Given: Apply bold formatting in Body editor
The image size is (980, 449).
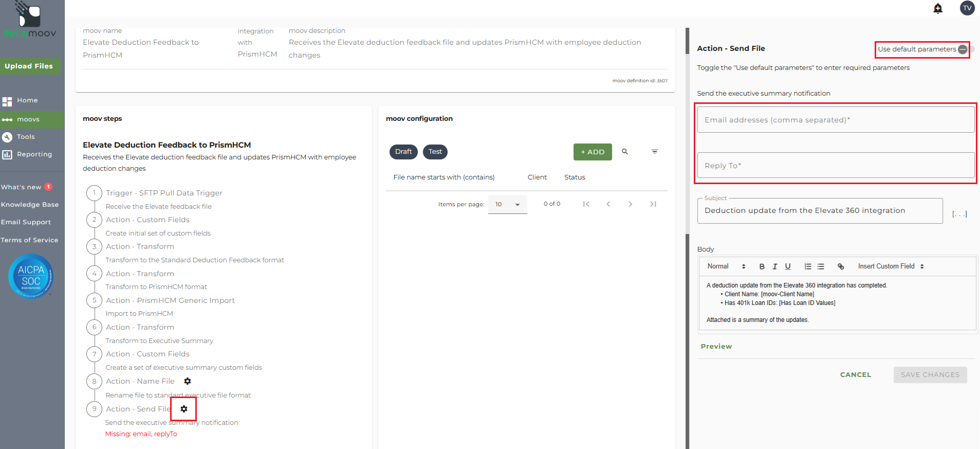Looking at the screenshot, I should click(762, 266).
